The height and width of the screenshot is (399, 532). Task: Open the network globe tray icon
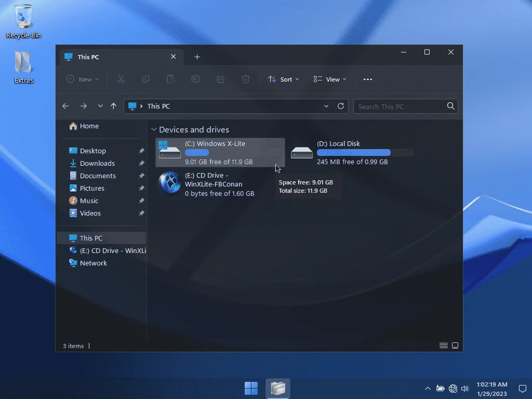[453, 389]
